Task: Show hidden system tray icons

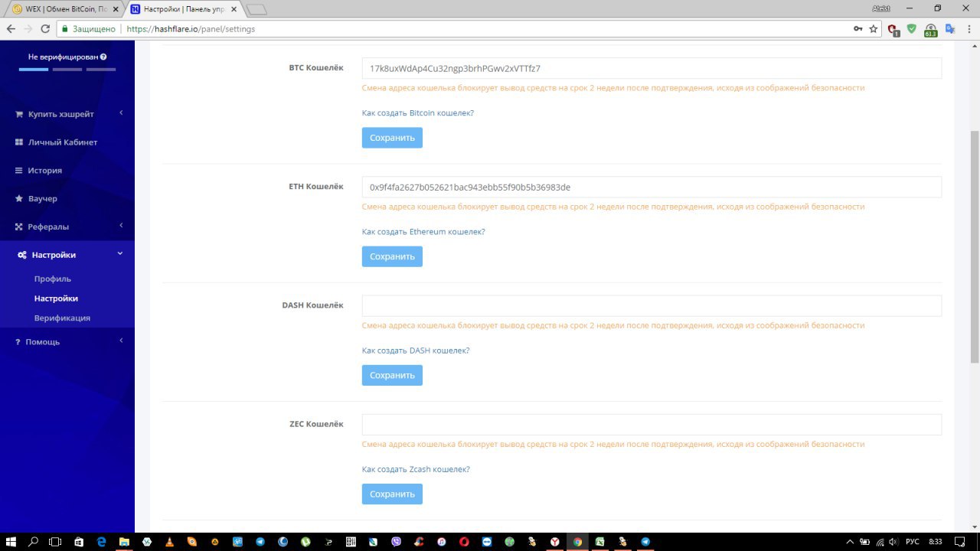Action: pyautogui.click(x=851, y=541)
